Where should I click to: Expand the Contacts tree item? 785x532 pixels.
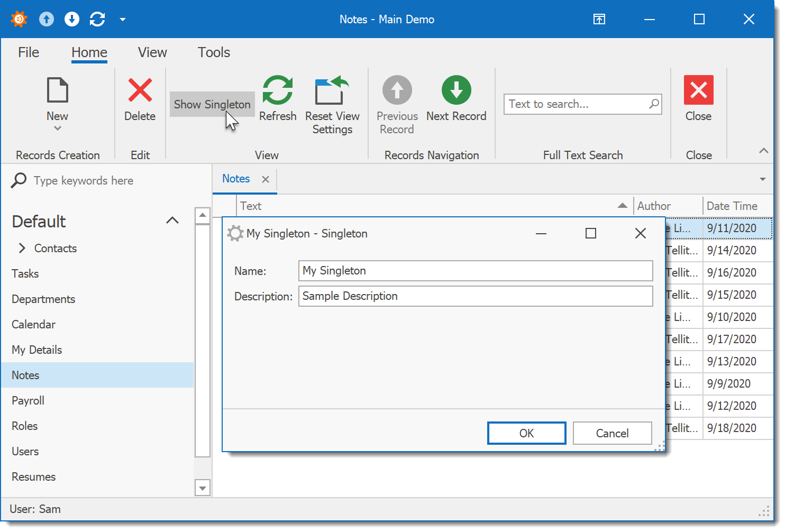pyautogui.click(x=22, y=248)
